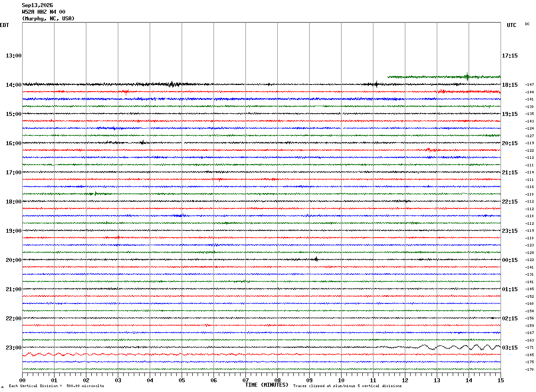The height and width of the screenshot is (392, 536).
Task: Click the Sep13,2026 date label
Action: point(37,5)
